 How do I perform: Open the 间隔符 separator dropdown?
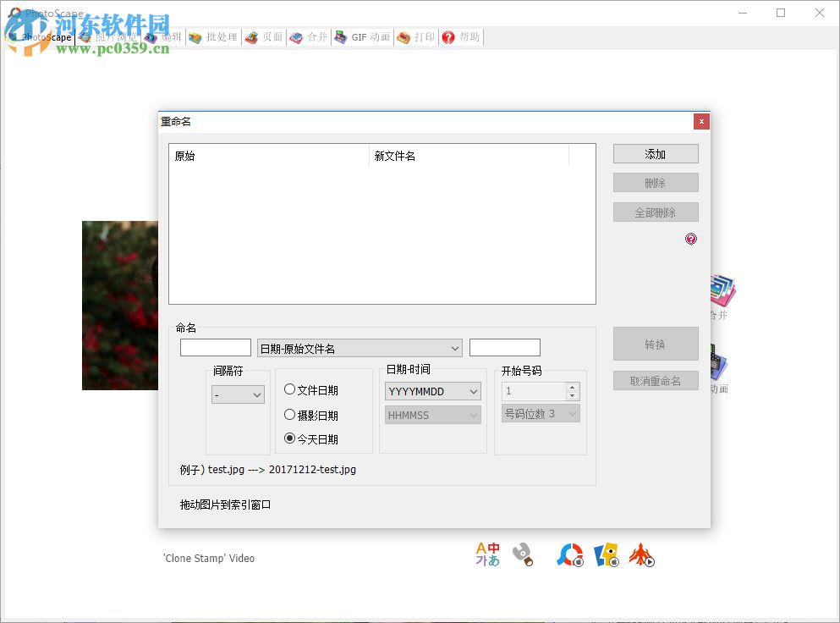click(237, 394)
